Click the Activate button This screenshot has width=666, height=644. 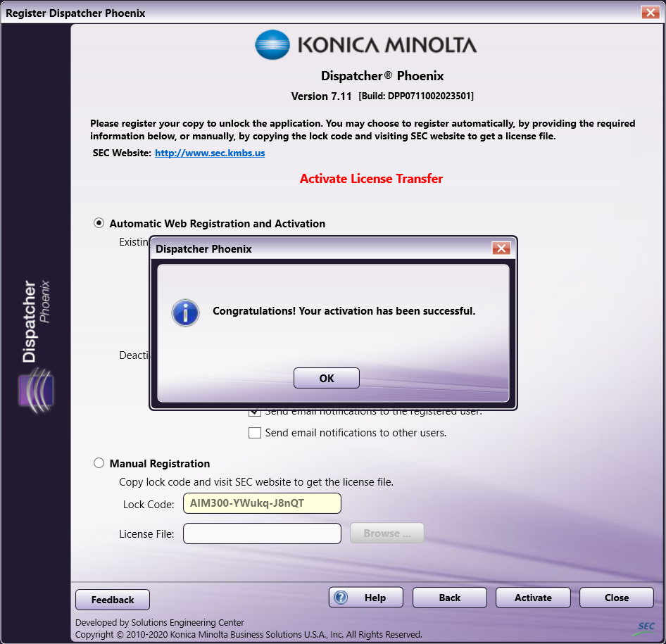[x=533, y=598]
